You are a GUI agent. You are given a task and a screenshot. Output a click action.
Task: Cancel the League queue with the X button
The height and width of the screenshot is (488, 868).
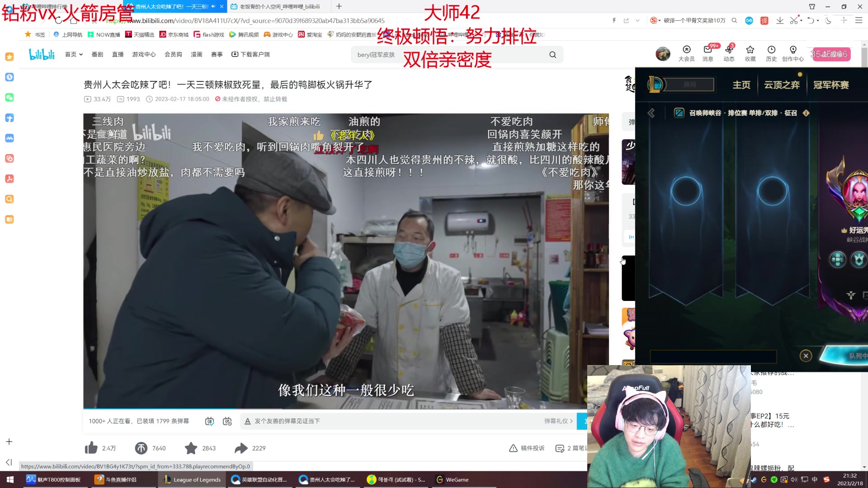point(806,356)
